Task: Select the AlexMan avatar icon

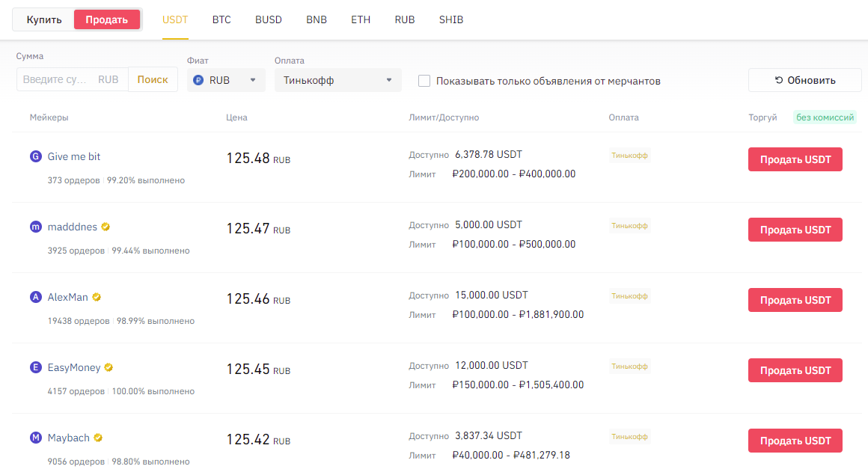Action: pyautogui.click(x=35, y=296)
